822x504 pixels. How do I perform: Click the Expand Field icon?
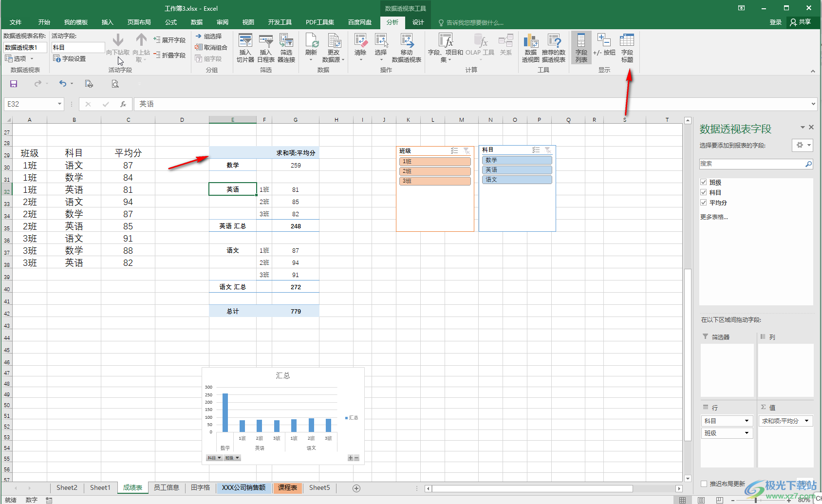pos(169,40)
